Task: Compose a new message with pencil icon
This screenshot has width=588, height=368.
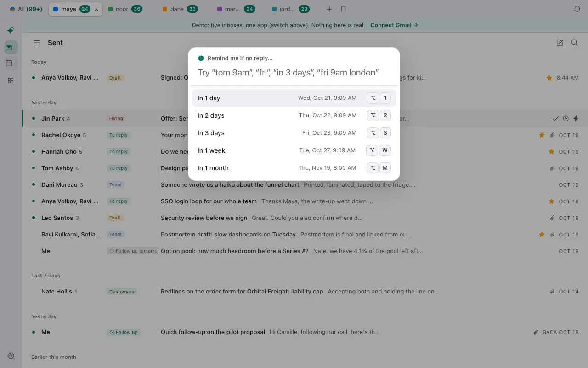Action: 560,43
